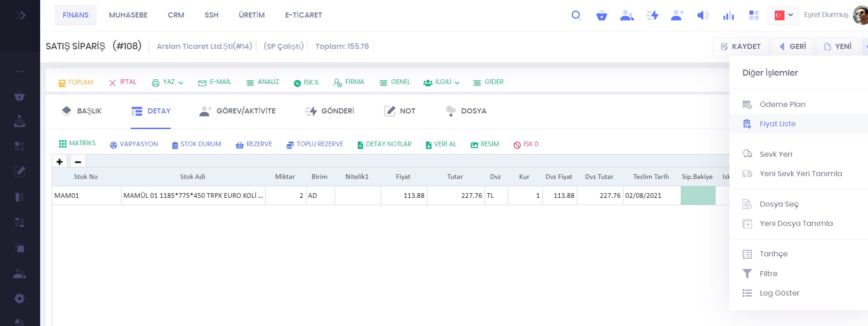Viewport: 868px width, 326px height.
Task: Remove row with the minus button
Action: pos(78,161)
